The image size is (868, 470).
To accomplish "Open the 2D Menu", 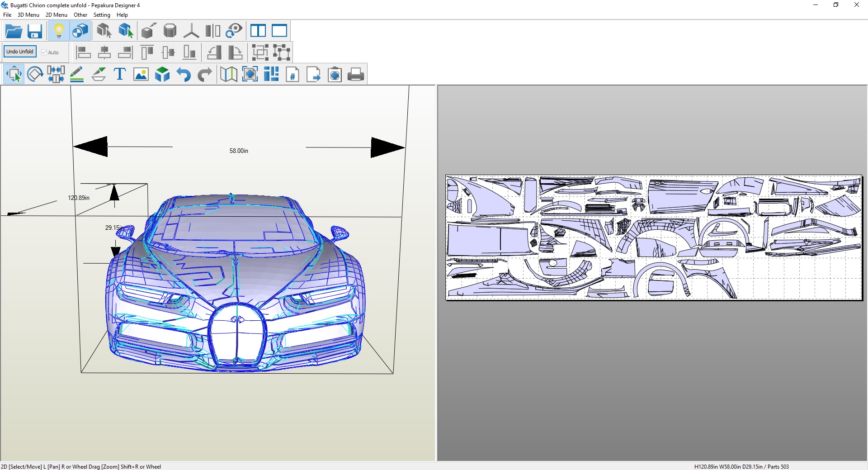I will pyautogui.click(x=57, y=15).
